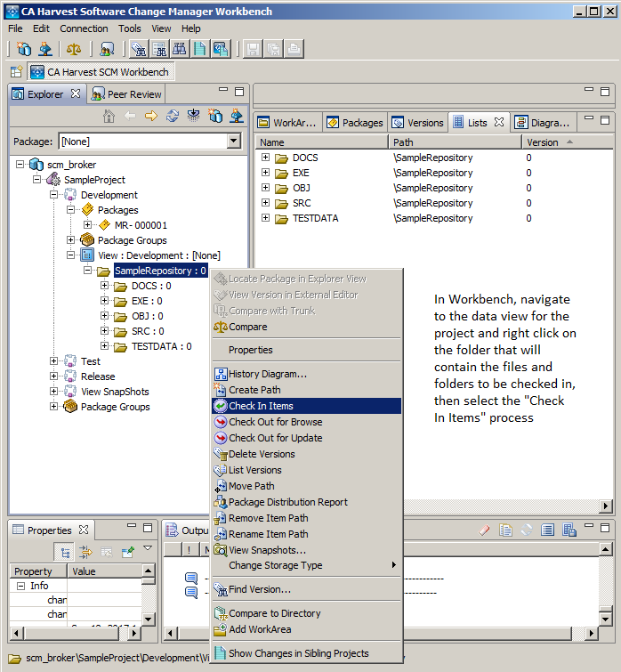
Task: Click the red eraser icon in Output panel
Action: pyautogui.click(x=485, y=530)
